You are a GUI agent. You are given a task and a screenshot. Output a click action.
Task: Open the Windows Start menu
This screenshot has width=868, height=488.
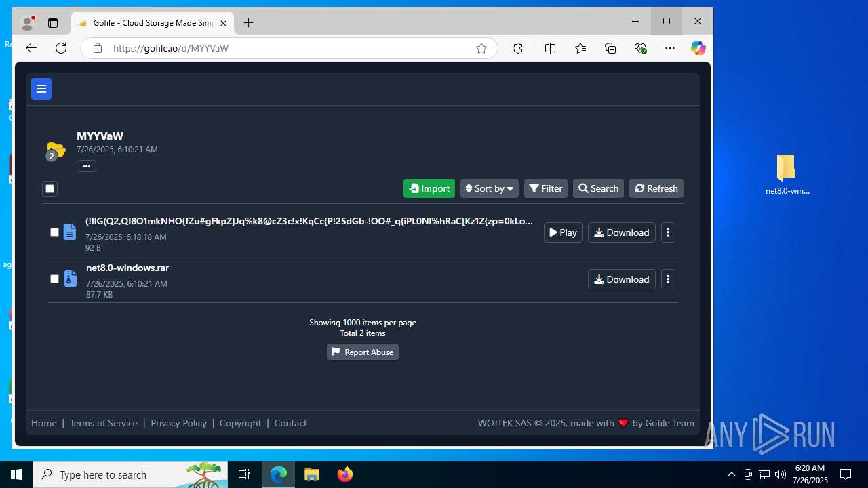(x=16, y=474)
